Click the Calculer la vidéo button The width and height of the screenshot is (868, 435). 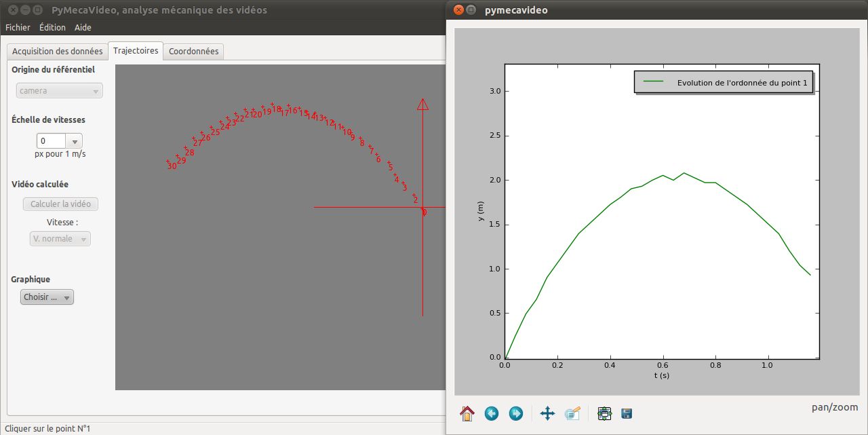click(x=60, y=204)
